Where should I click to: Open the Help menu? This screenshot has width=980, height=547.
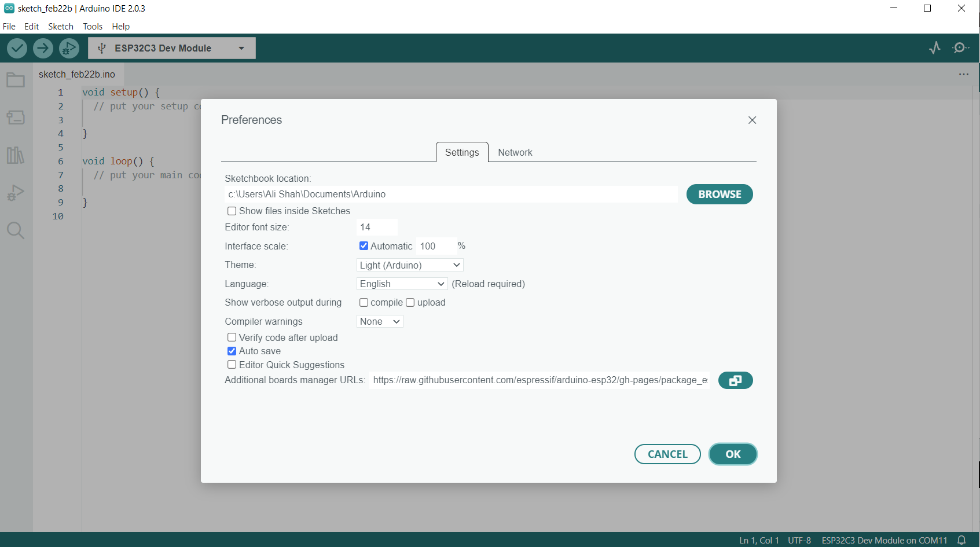(x=121, y=27)
